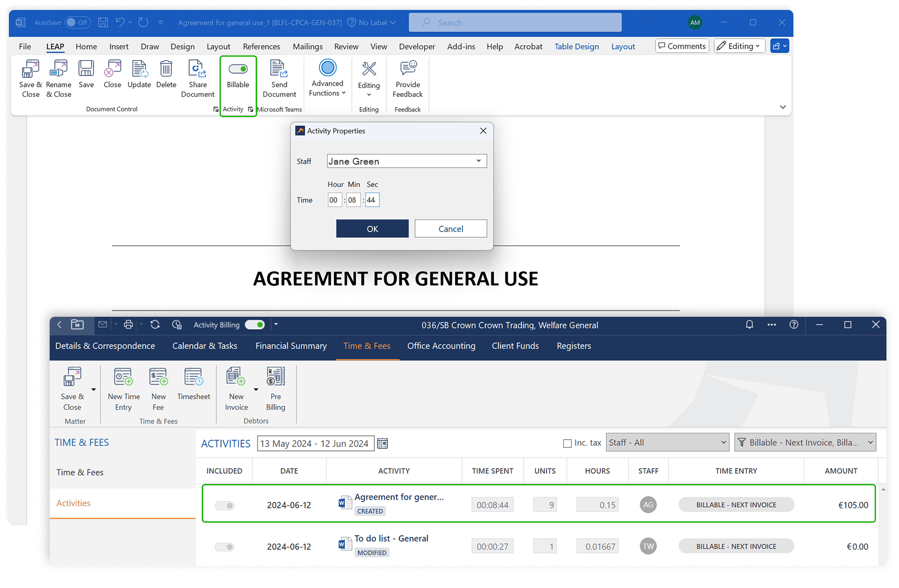
Task: Open the activities date range calendar
Action: pyautogui.click(x=383, y=443)
